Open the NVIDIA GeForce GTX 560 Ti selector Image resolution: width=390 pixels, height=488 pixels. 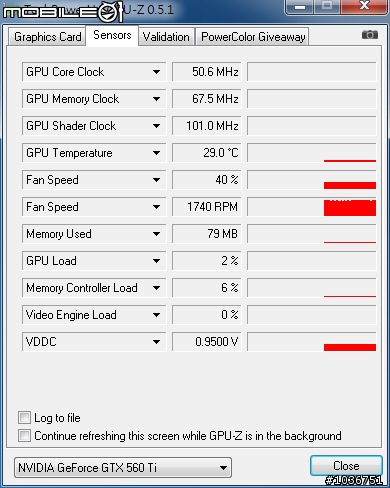(123, 468)
